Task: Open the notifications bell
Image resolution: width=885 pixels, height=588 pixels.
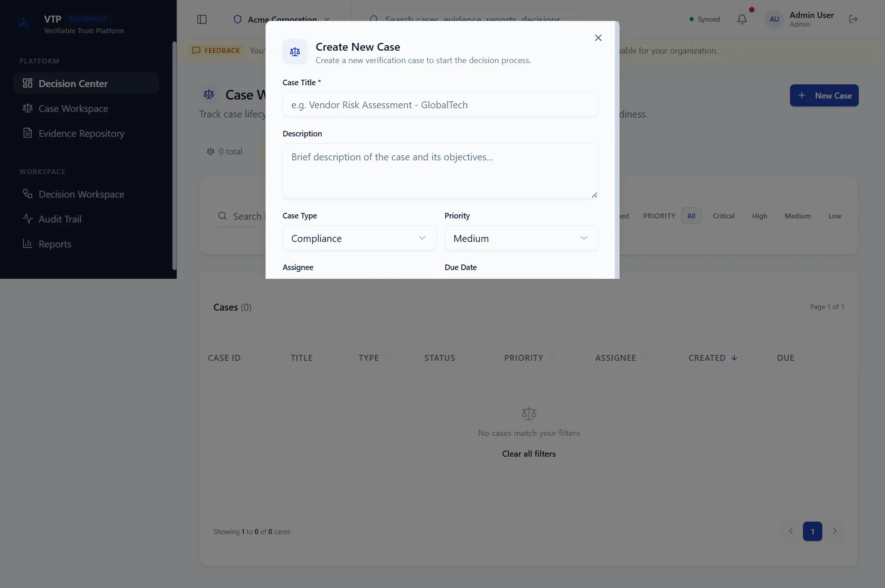Action: (742, 19)
